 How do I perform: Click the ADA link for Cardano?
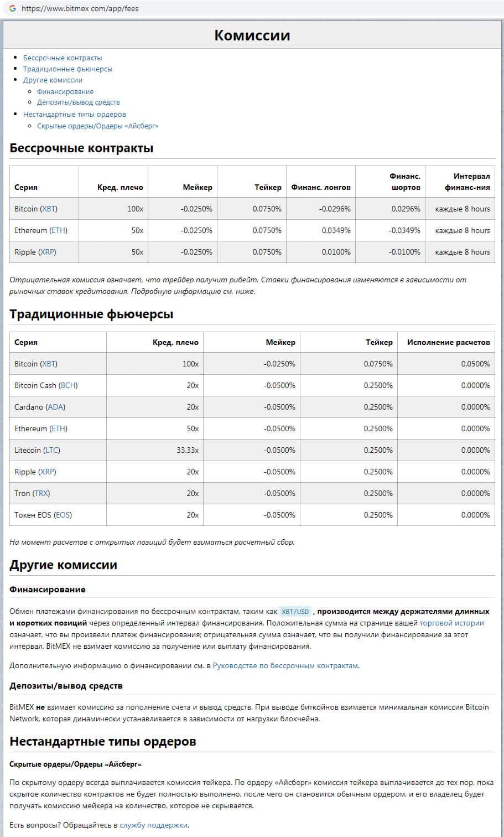(x=55, y=407)
